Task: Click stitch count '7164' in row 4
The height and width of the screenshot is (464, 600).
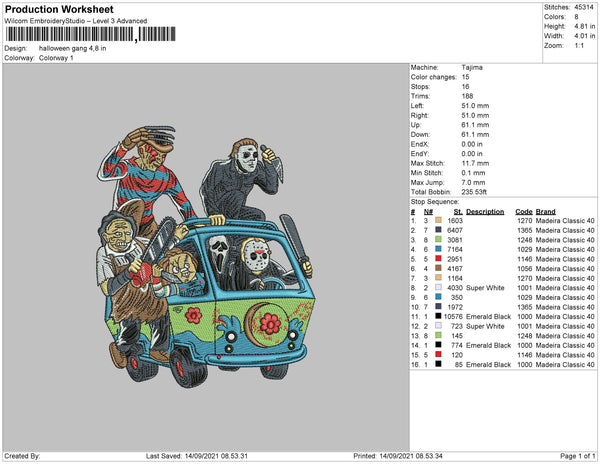Action: [x=455, y=249]
